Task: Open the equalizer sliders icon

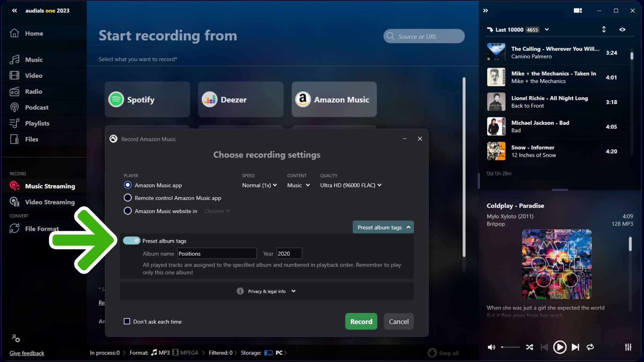Action: pyautogui.click(x=628, y=347)
